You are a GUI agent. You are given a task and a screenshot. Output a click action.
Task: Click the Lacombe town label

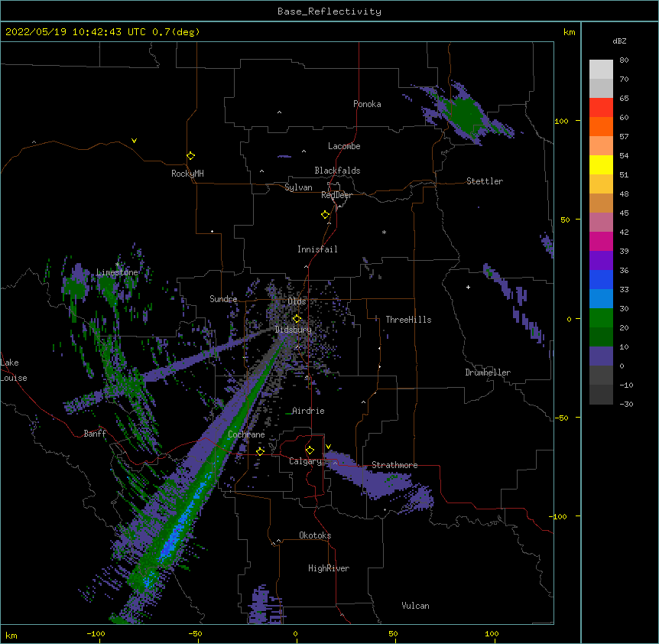(344, 146)
